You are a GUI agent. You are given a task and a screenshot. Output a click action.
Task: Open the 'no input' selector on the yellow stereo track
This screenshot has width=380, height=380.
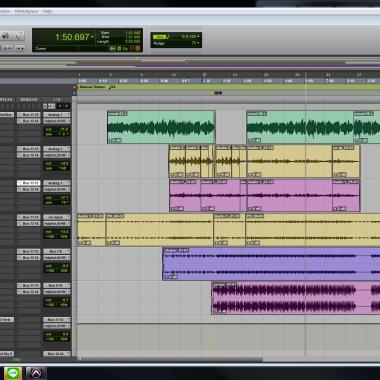(57, 217)
